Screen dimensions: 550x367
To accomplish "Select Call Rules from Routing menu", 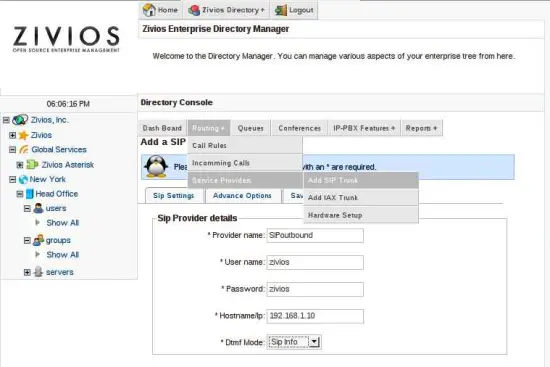I will click(245, 145).
